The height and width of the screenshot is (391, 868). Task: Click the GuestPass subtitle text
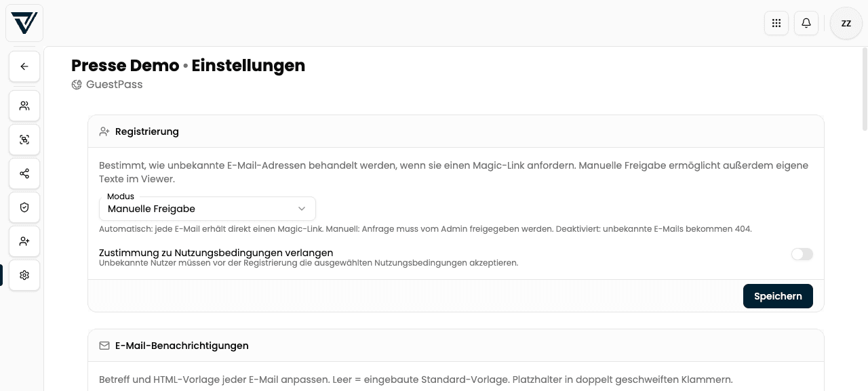click(114, 85)
